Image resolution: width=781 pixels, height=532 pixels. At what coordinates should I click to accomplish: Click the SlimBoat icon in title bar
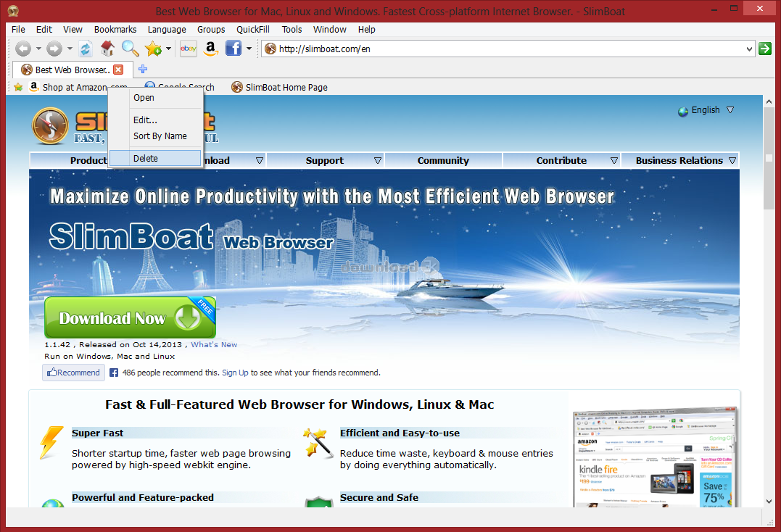coord(13,10)
